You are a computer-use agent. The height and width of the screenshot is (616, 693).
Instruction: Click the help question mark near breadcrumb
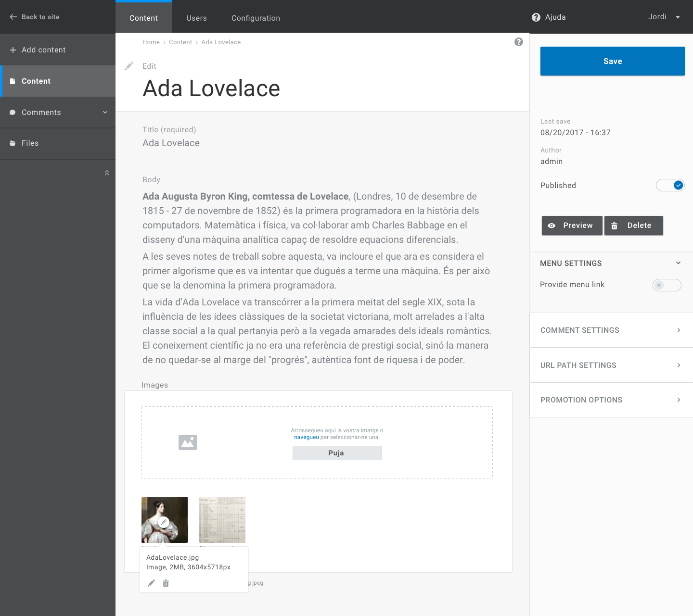click(x=519, y=42)
